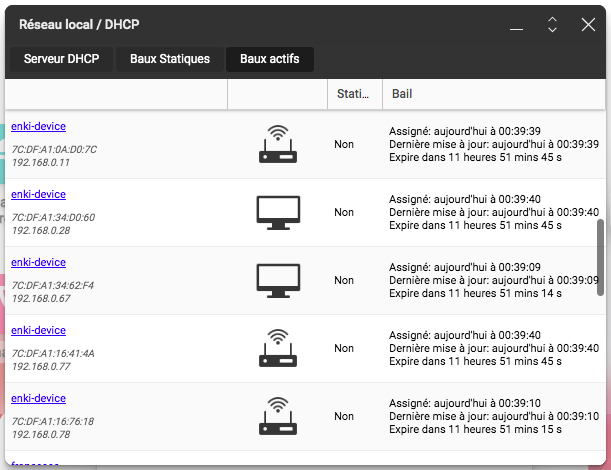Image resolution: width=611 pixels, height=470 pixels.
Task: Click MAC address 7C:DF:A1:16:76:18
Action: click(x=53, y=421)
